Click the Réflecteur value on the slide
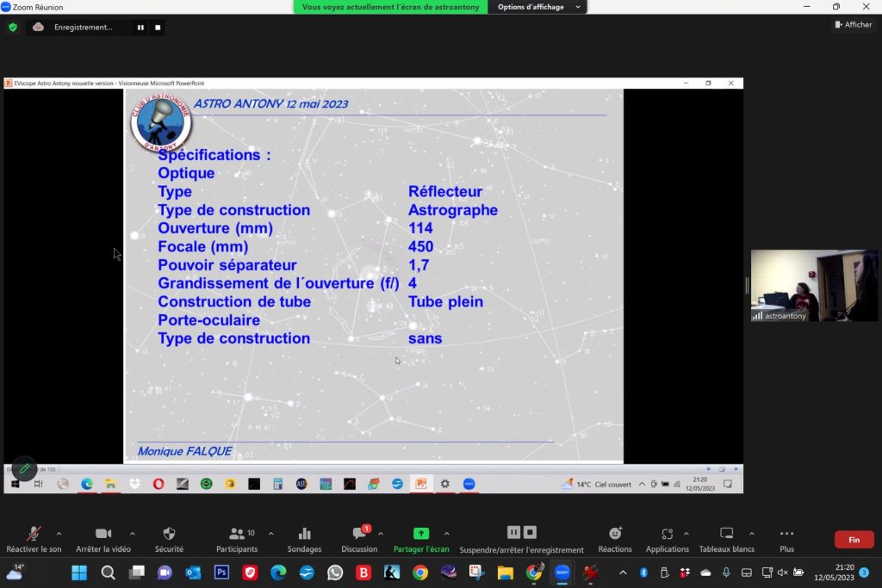Image resolution: width=882 pixels, height=588 pixels. click(445, 192)
